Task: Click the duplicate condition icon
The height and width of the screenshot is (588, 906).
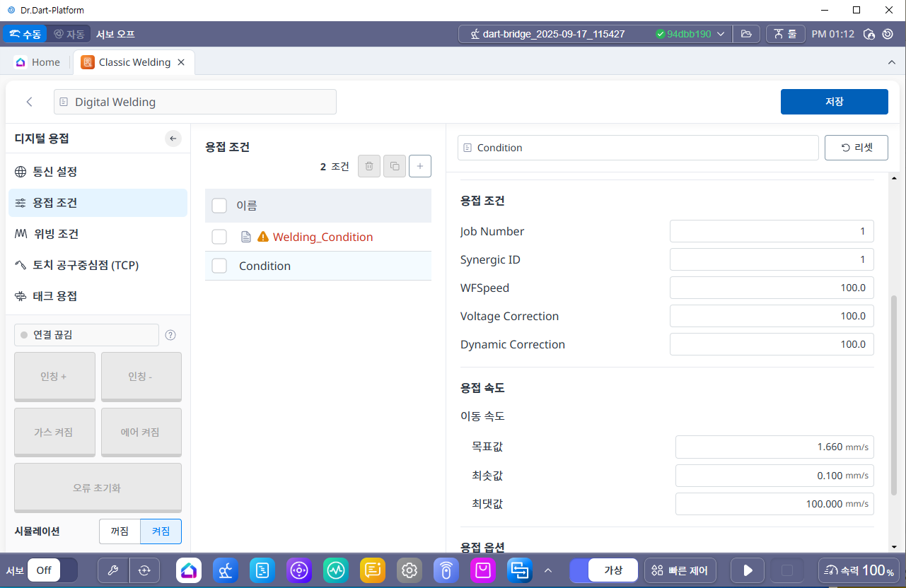Action: tap(395, 167)
